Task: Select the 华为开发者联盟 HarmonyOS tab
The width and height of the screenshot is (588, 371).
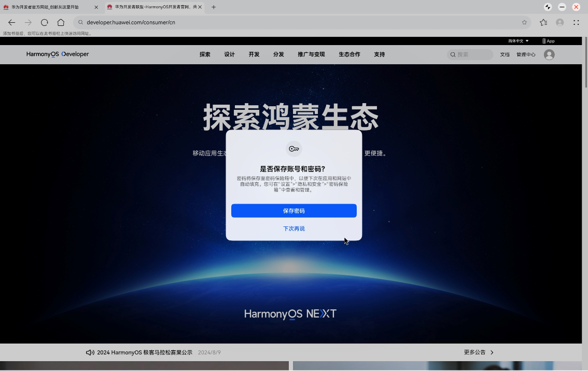Action: tap(155, 7)
